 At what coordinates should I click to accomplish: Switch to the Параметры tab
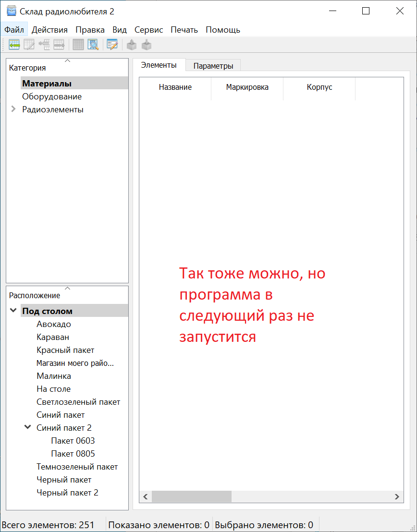click(213, 66)
